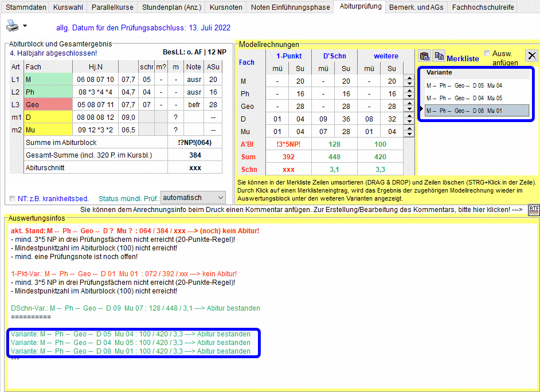Click the spinner stepper for row Geo

coord(409,107)
